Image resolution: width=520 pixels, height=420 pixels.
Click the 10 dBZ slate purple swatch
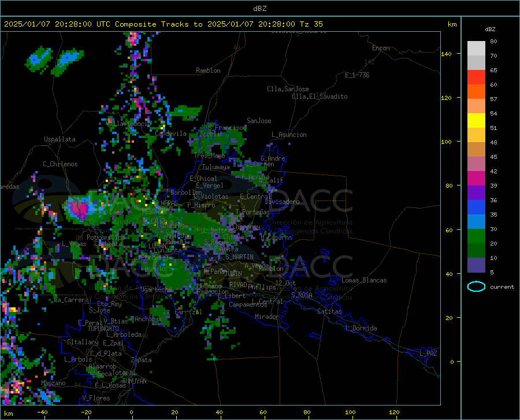(x=476, y=265)
